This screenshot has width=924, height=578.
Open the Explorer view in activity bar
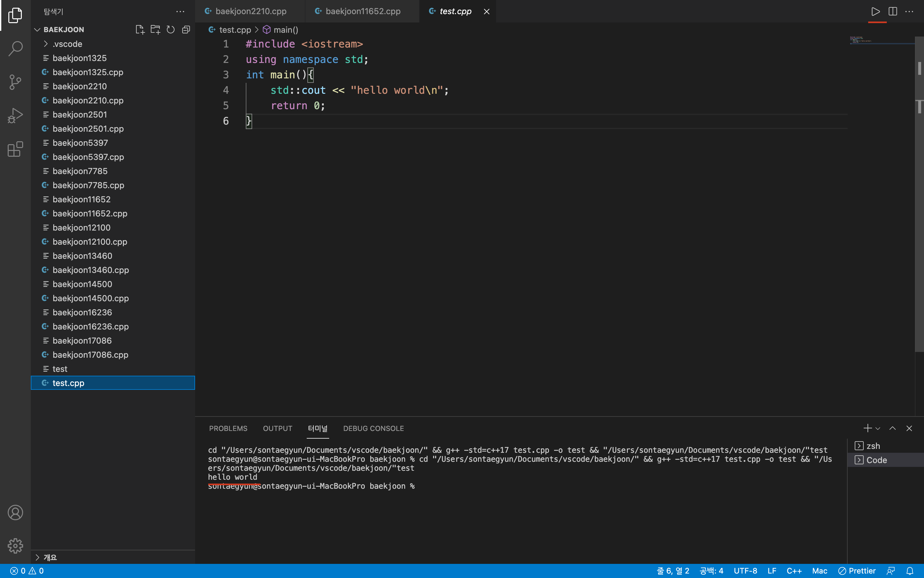(x=15, y=15)
